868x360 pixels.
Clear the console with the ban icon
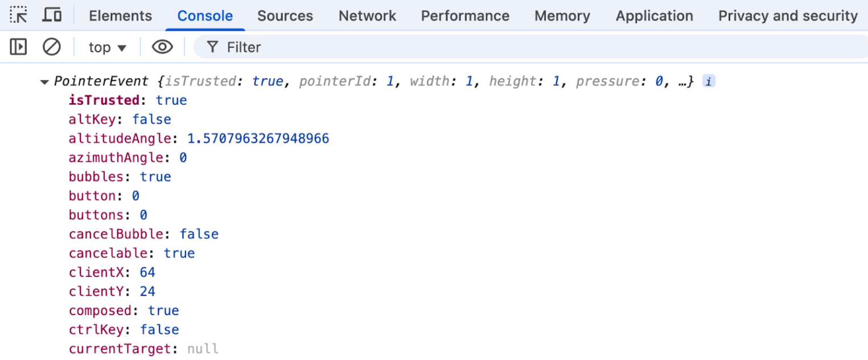(x=52, y=47)
